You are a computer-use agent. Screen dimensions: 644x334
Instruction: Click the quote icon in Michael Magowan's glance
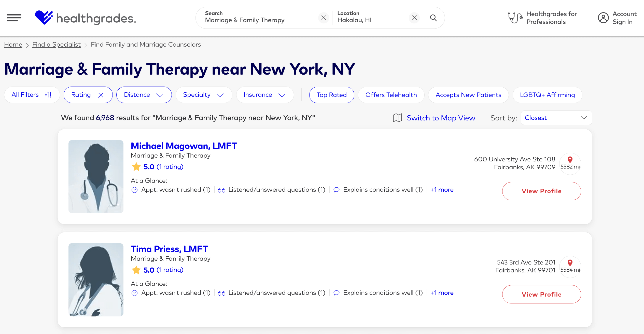coord(221,190)
